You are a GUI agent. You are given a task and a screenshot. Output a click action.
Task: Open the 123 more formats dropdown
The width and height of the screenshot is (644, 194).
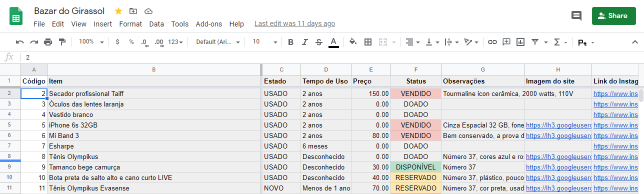pyautogui.click(x=175, y=42)
